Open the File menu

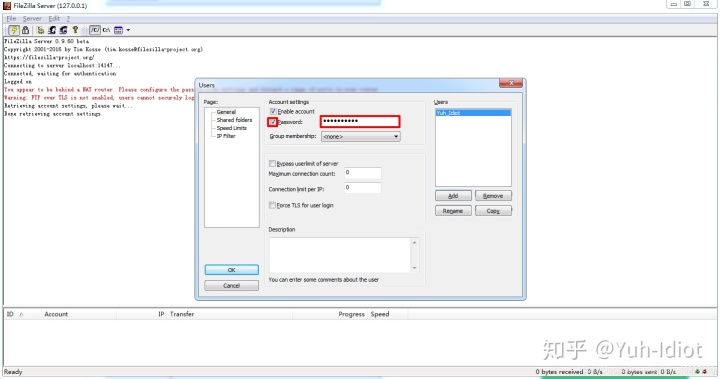[11, 18]
